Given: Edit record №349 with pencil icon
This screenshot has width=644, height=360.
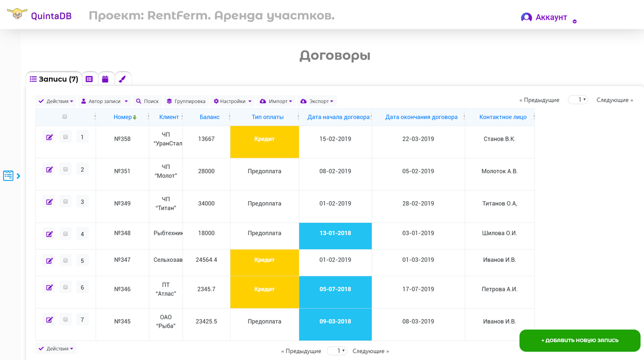Looking at the screenshot, I should coord(49,202).
